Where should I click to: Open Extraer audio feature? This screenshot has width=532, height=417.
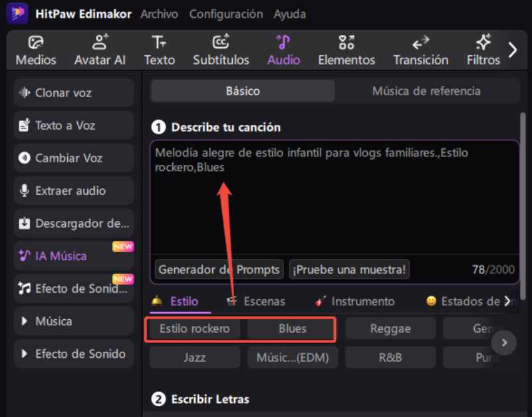74,190
